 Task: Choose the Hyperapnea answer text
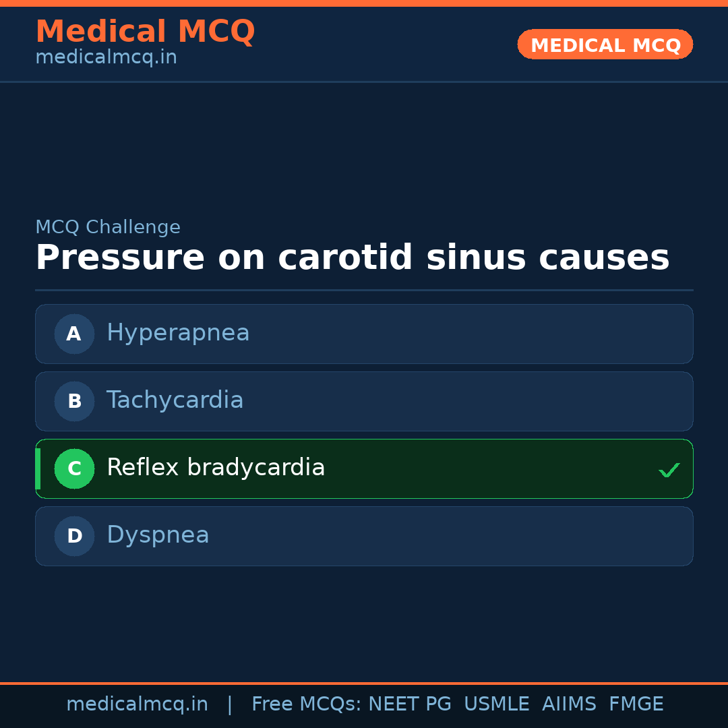(178, 333)
